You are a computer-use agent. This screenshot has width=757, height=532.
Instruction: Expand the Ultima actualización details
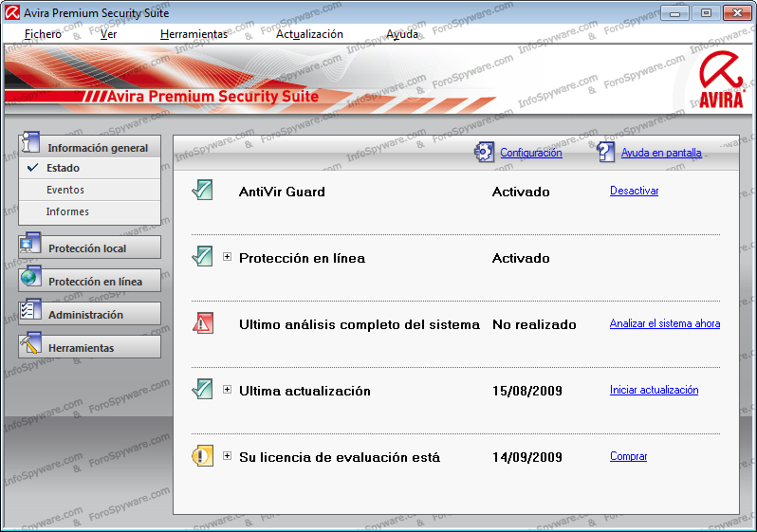pos(227,390)
